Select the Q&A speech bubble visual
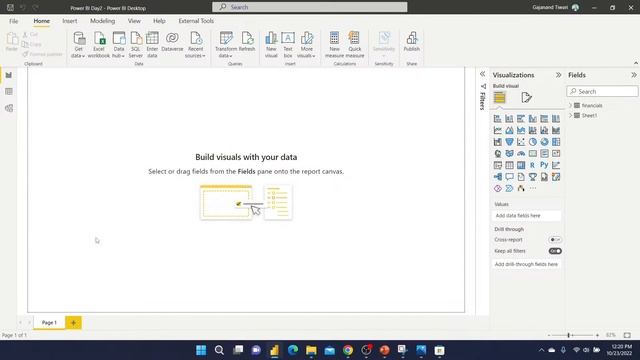 pyautogui.click(x=509, y=177)
